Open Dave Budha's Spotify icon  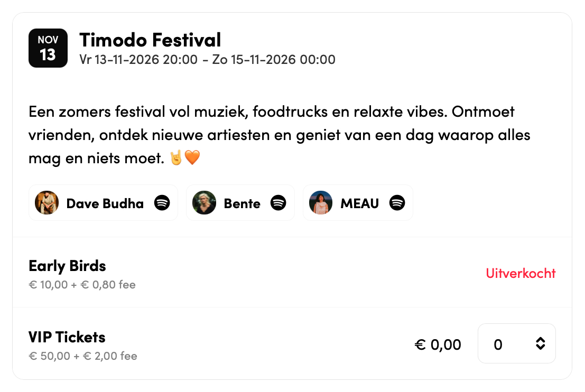(162, 203)
